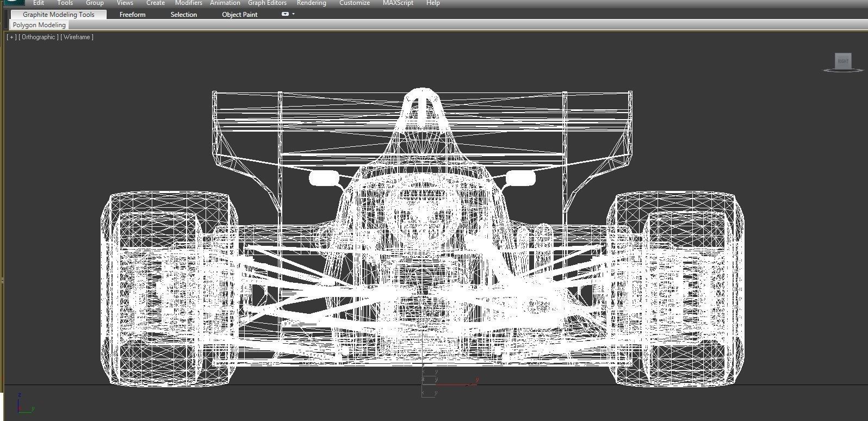868x421 pixels.
Task: Open the Customize menu
Action: (x=355, y=3)
